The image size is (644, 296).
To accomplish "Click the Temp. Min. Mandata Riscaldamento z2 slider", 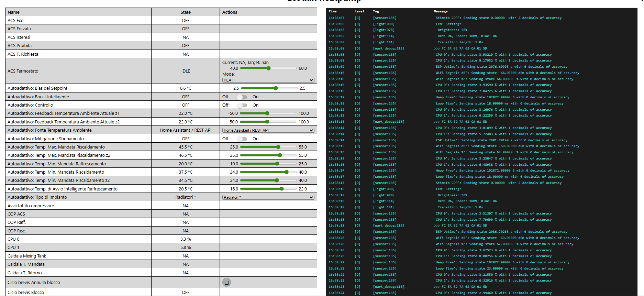I will point(268,180).
